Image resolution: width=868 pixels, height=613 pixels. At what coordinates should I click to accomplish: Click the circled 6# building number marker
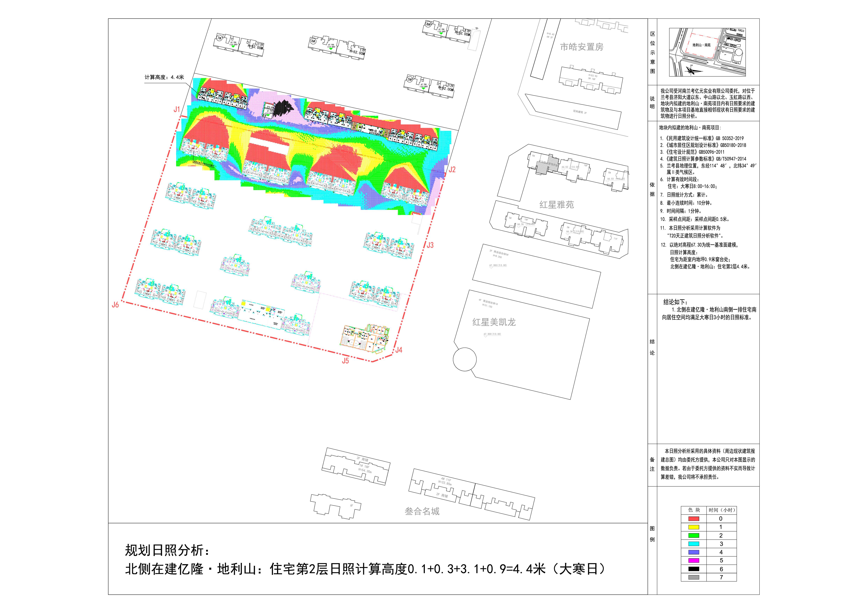313,41
